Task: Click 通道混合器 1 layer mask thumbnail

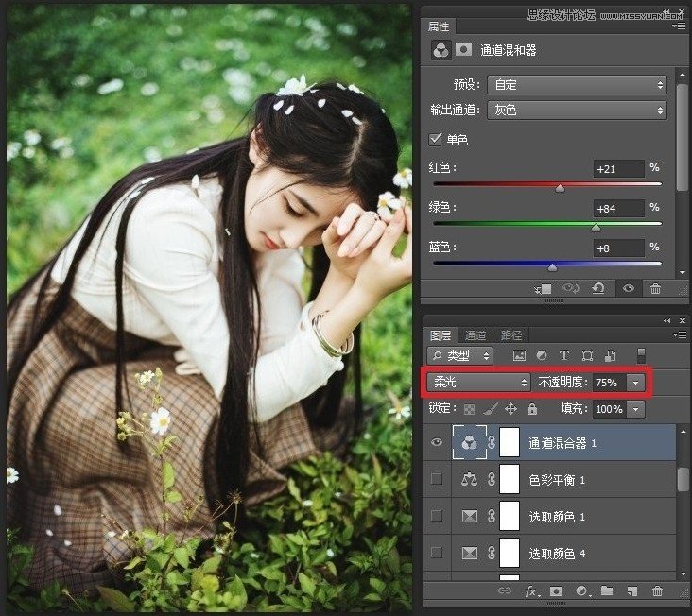Action: click(510, 442)
